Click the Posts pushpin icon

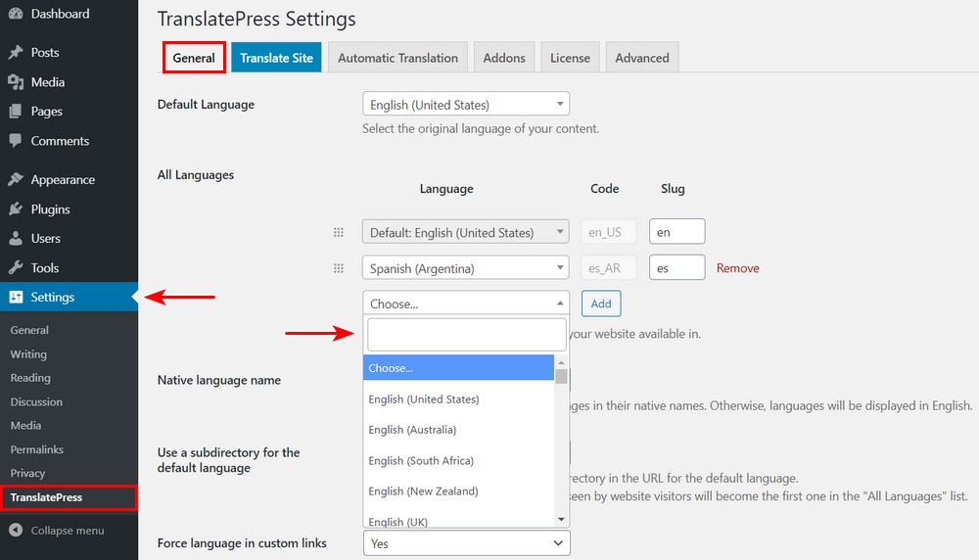pyautogui.click(x=16, y=53)
